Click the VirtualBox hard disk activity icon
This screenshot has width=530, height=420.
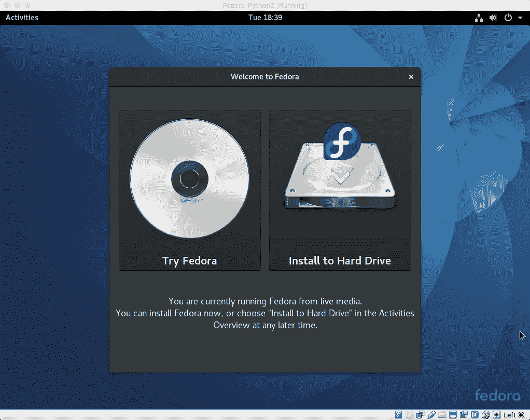[x=398, y=415]
